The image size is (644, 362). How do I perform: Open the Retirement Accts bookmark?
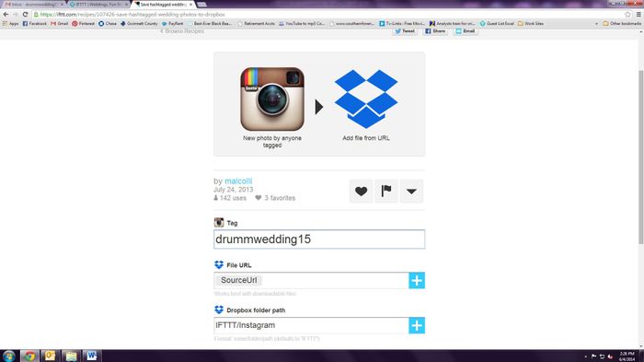pos(257,23)
